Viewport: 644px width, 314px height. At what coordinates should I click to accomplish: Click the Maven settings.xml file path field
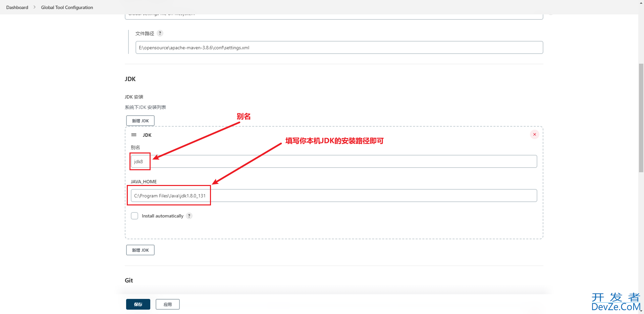click(x=339, y=48)
